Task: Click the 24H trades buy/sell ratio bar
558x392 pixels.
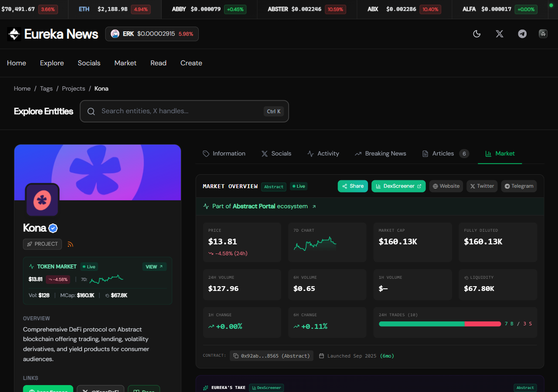Action: pyautogui.click(x=439, y=324)
